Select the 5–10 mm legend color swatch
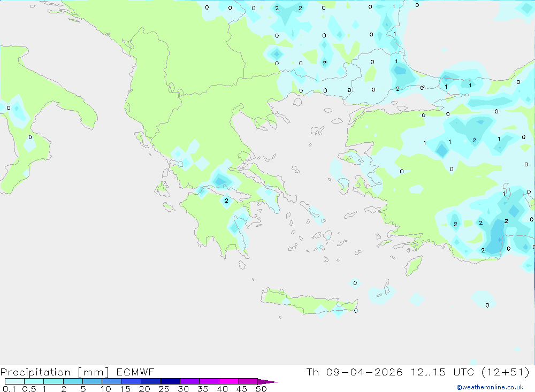The height and width of the screenshot is (392, 535). click(x=93, y=381)
